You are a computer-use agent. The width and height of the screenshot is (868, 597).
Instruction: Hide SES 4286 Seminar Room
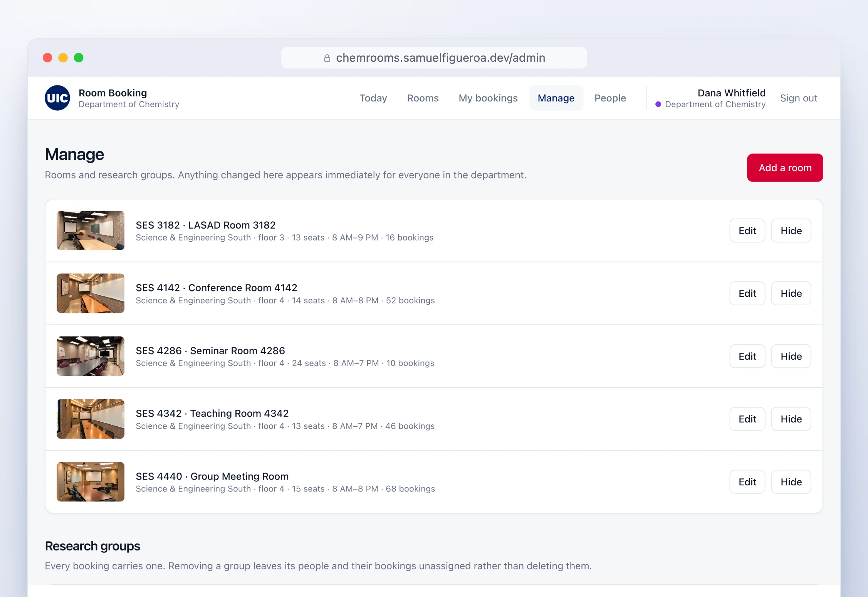click(x=791, y=356)
